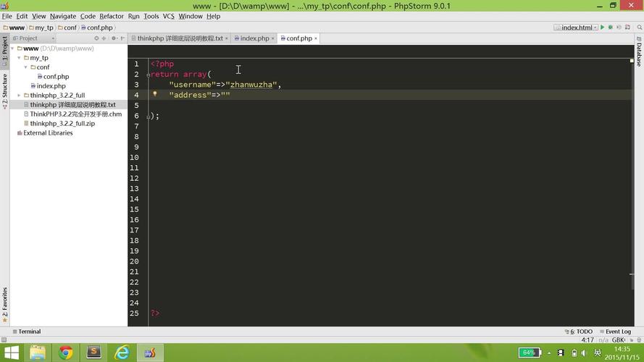Switch to the index.php editor tab
The height and width of the screenshot is (362, 644).
(254, 38)
